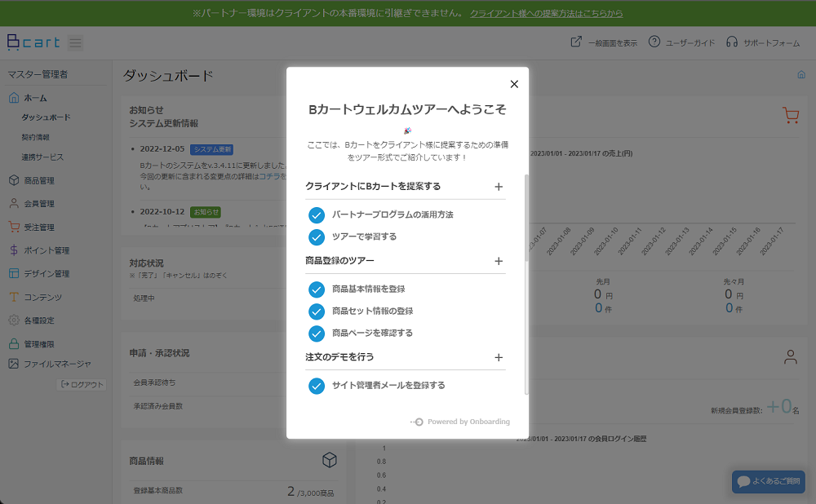
Task: Click ファイルマネージャ image icon
Action: pos(14,364)
